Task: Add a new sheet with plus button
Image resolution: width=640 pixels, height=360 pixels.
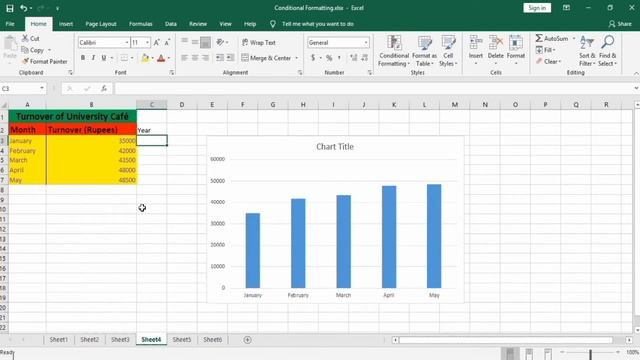Action: click(x=247, y=340)
